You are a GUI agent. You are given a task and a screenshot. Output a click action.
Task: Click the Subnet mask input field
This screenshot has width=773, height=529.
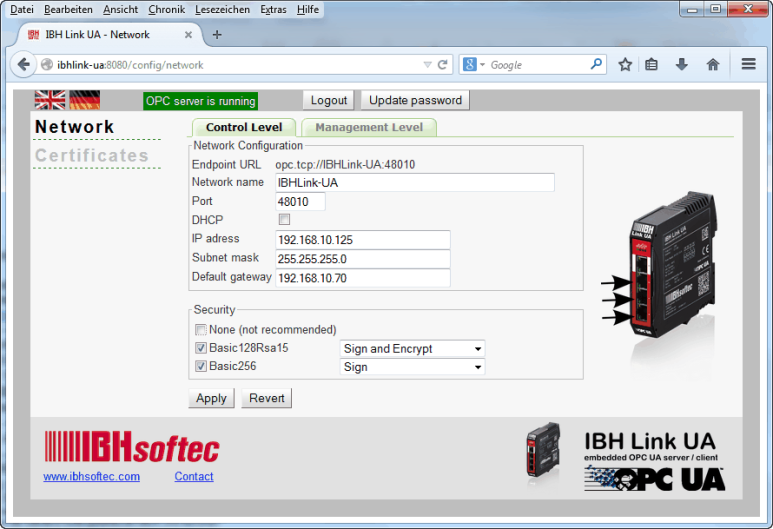pos(362,259)
